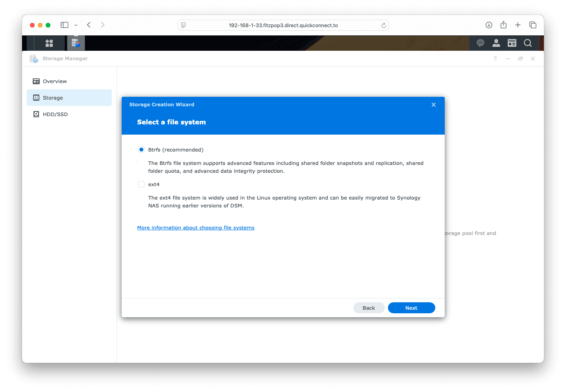This screenshot has height=392, width=566.
Task: Open the DSM widgets panel icon
Action: click(x=512, y=43)
